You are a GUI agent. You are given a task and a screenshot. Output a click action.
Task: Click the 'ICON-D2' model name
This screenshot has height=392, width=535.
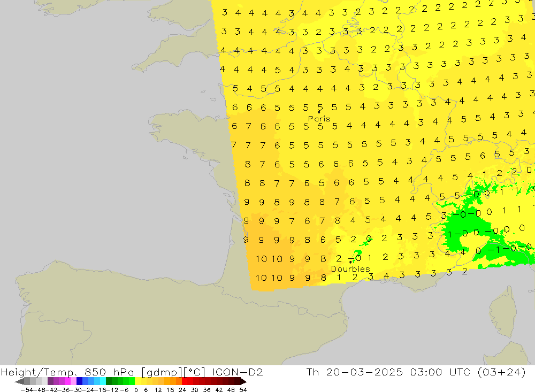click(x=238, y=372)
